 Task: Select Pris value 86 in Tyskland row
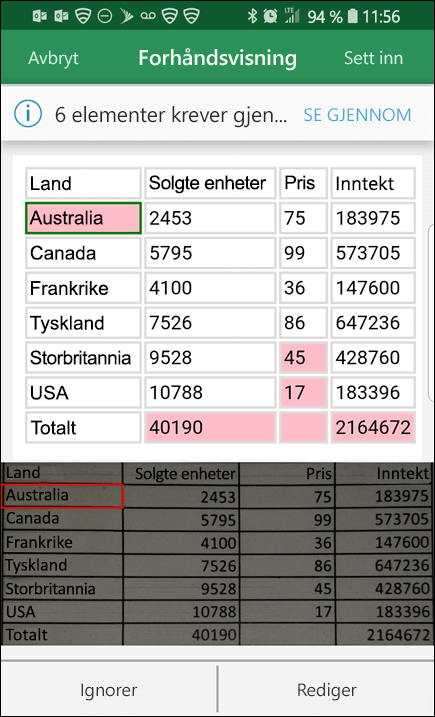pos(304,323)
